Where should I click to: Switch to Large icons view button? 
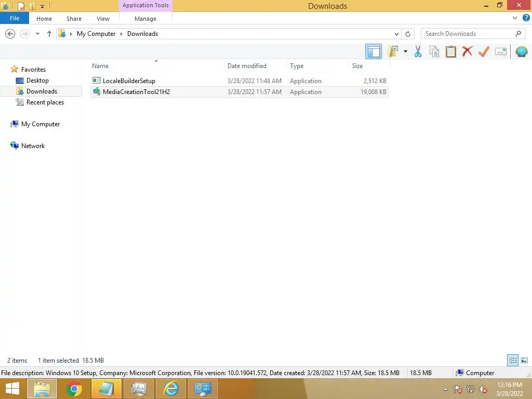coord(524,360)
